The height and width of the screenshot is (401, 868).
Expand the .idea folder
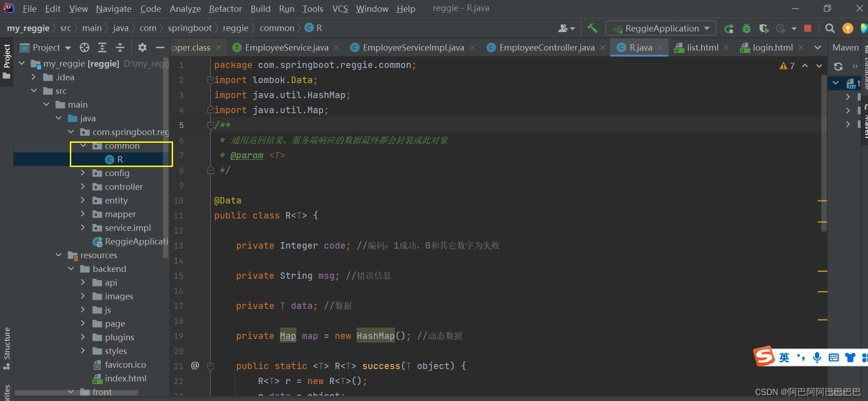33,77
